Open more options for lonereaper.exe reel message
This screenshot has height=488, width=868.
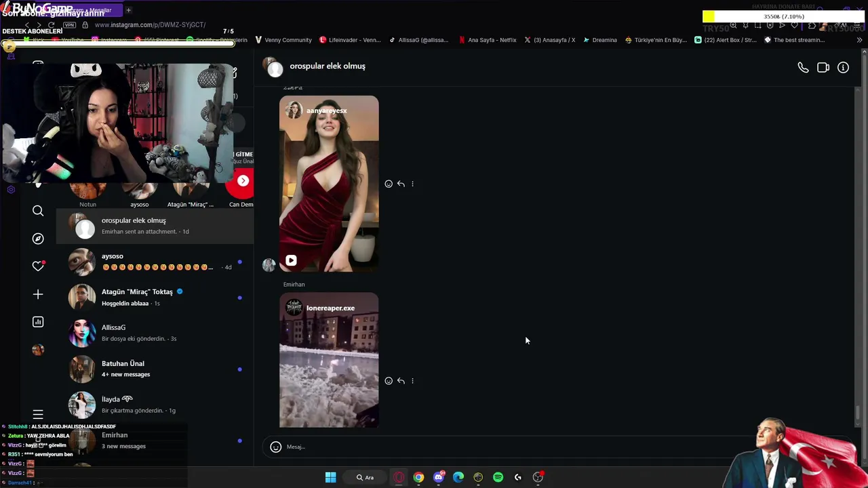(412, 381)
